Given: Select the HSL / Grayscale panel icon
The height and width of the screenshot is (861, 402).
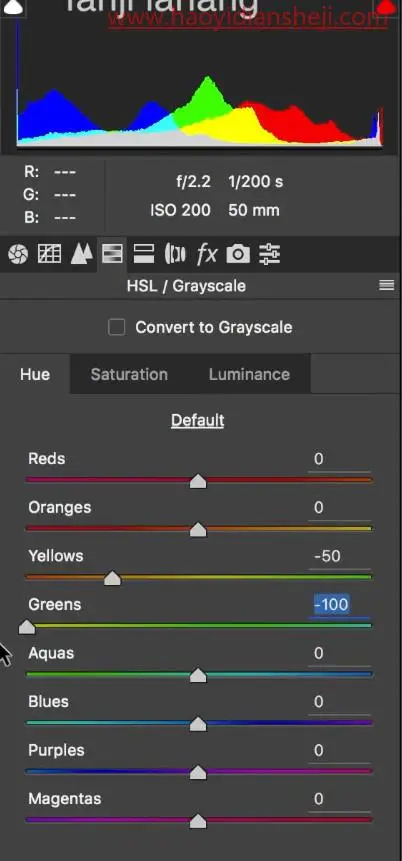Looking at the screenshot, I should (112, 254).
